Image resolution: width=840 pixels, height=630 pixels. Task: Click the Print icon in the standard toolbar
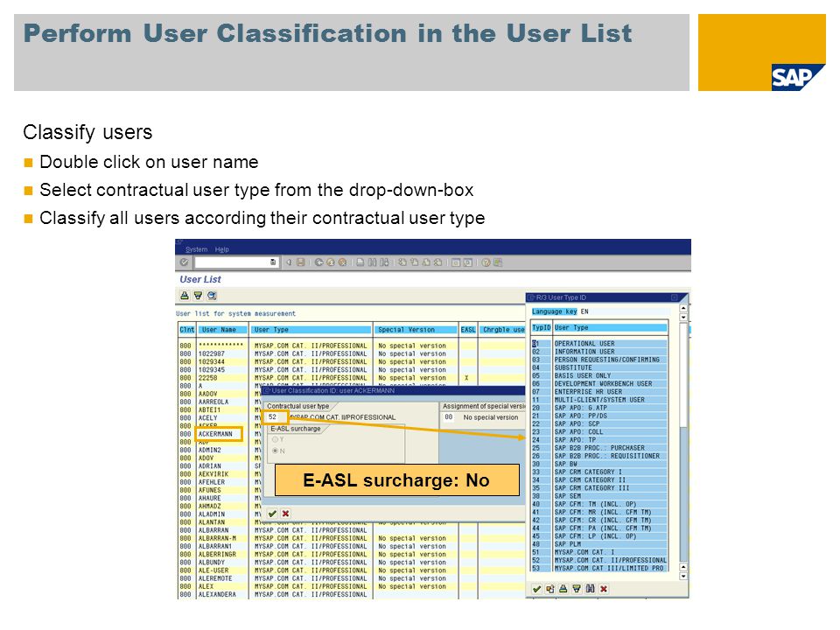pyautogui.click(x=360, y=262)
